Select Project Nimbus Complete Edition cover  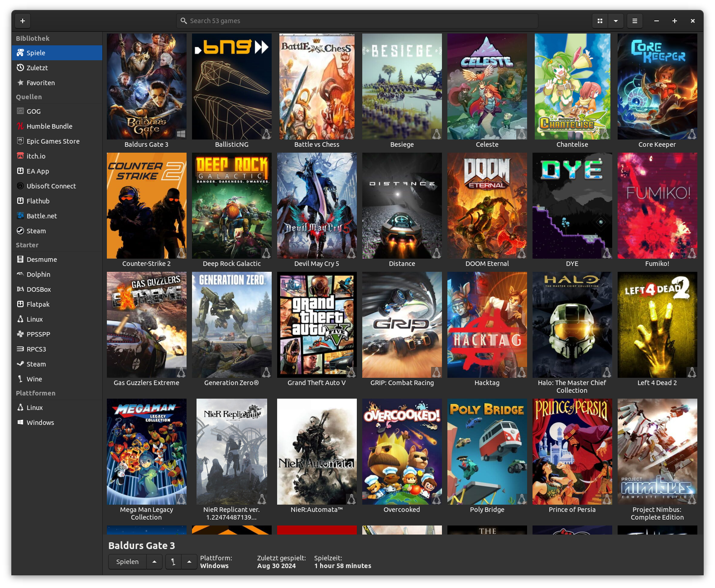[x=657, y=452]
